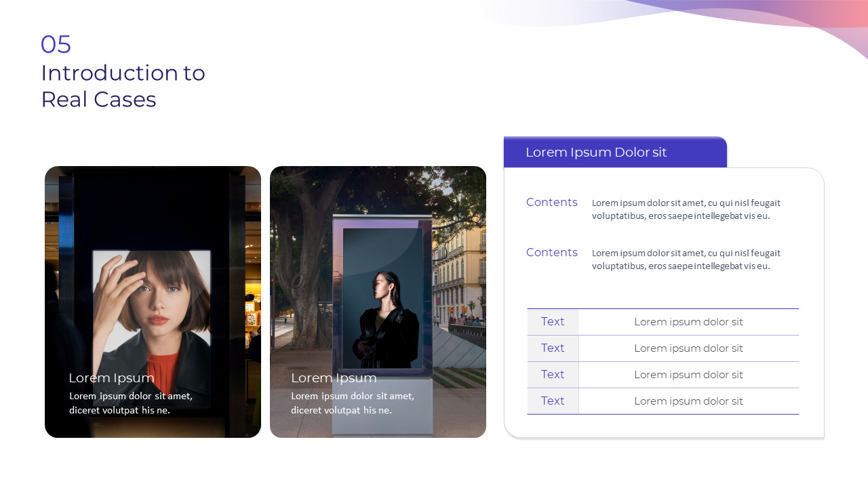
Task: Select the first Text cell in the table
Action: [x=553, y=321]
